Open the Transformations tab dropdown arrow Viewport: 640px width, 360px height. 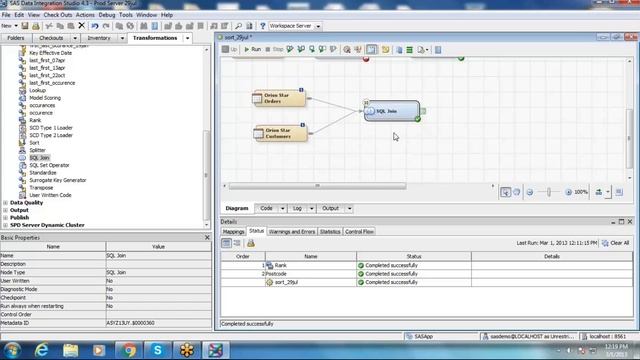187,38
